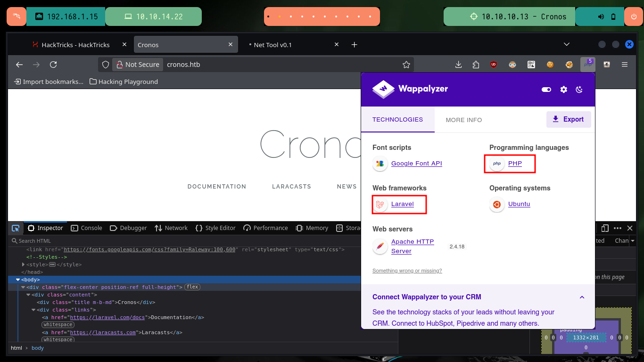The height and width of the screenshot is (362, 644).
Task: Expand the style element node
Action: (x=23, y=265)
